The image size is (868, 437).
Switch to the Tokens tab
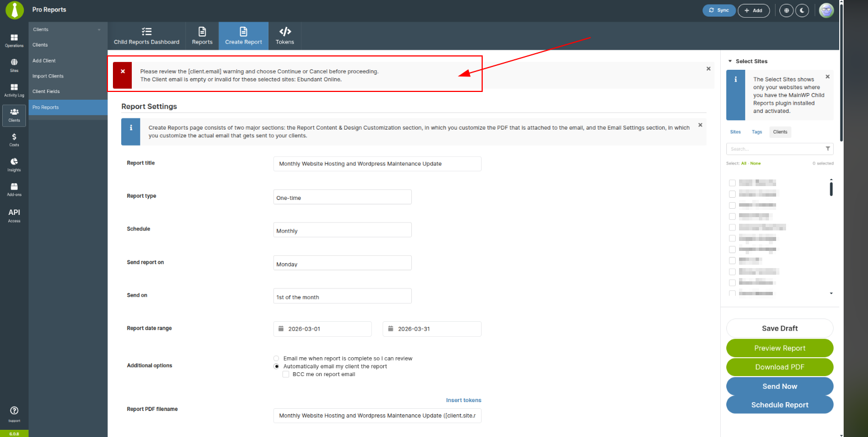[285, 36]
